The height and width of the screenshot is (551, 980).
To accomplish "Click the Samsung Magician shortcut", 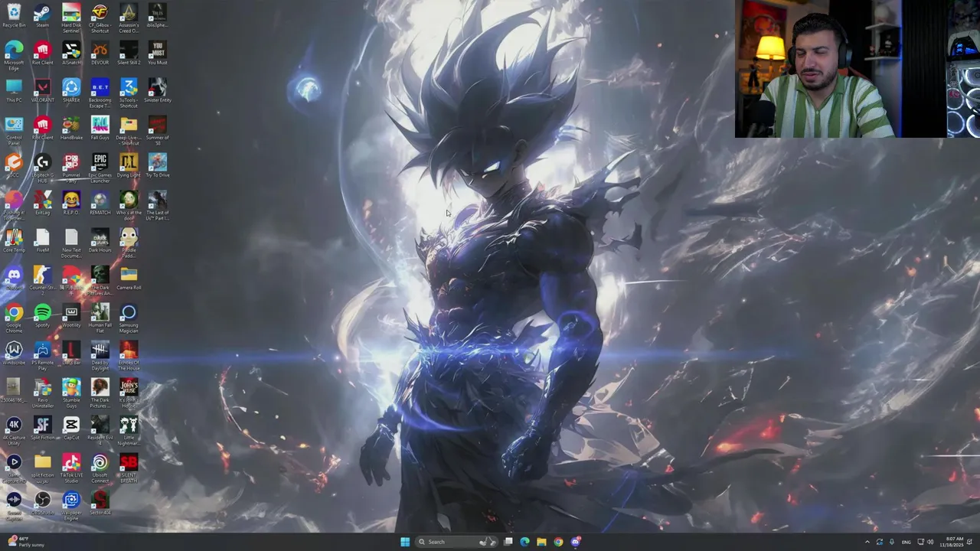I will 129,318.
